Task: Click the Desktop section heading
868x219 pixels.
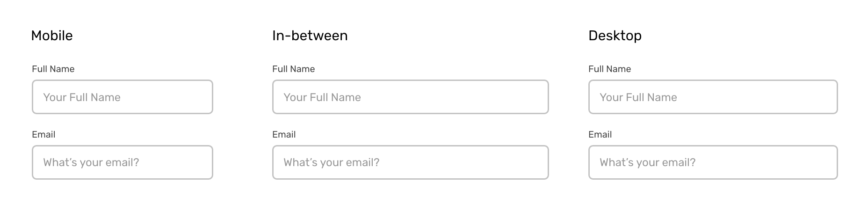Action: tap(615, 36)
